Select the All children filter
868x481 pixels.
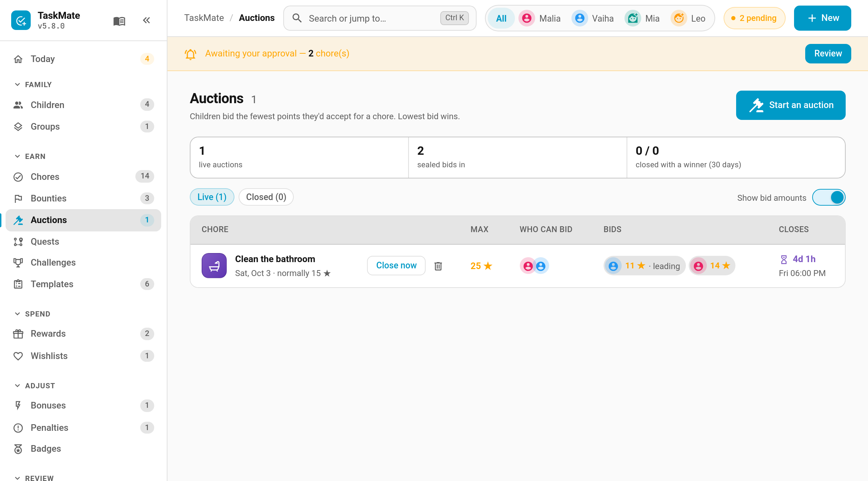tap(501, 18)
